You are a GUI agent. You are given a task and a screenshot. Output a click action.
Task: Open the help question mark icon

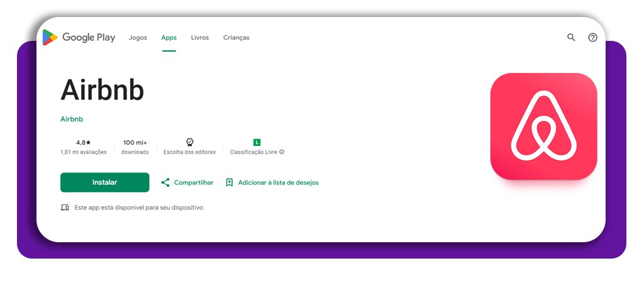click(592, 37)
